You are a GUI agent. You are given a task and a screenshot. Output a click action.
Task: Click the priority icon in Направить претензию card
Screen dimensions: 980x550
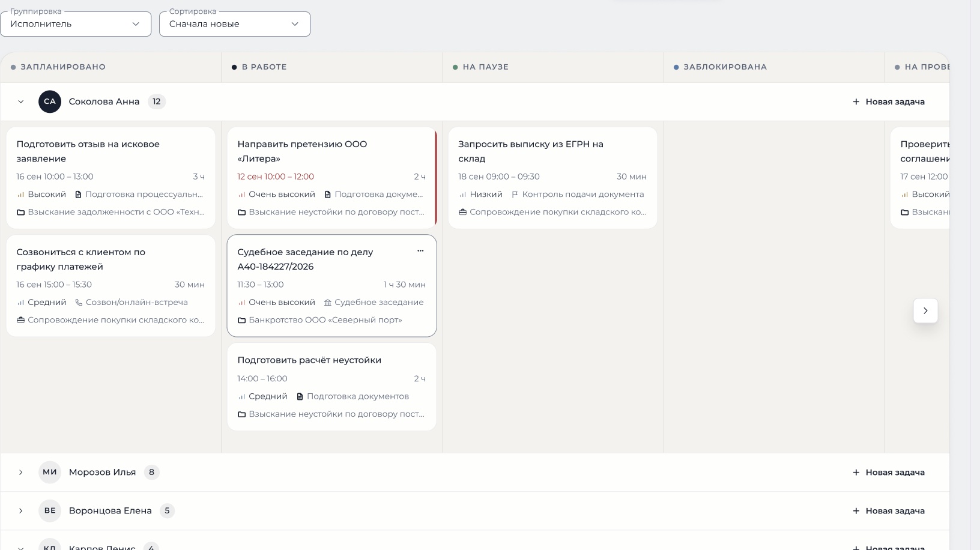click(x=241, y=195)
